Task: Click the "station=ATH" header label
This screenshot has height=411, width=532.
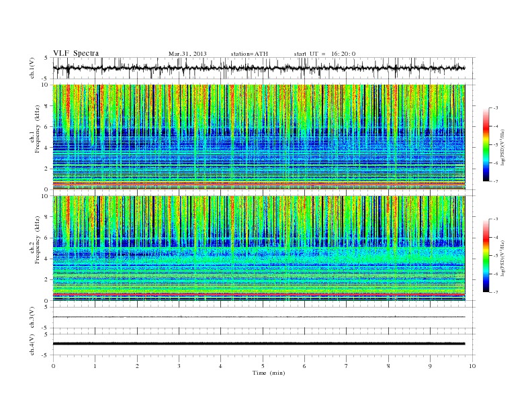Action: pyautogui.click(x=249, y=54)
